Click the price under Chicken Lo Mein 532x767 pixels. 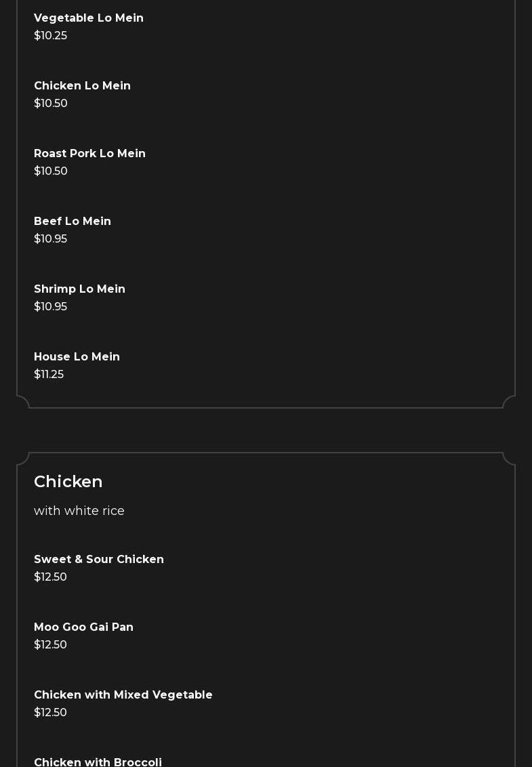tap(51, 104)
